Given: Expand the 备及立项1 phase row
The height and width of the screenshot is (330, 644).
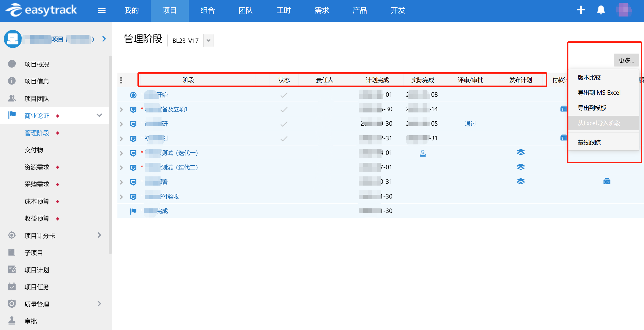Looking at the screenshot, I should click(121, 110).
